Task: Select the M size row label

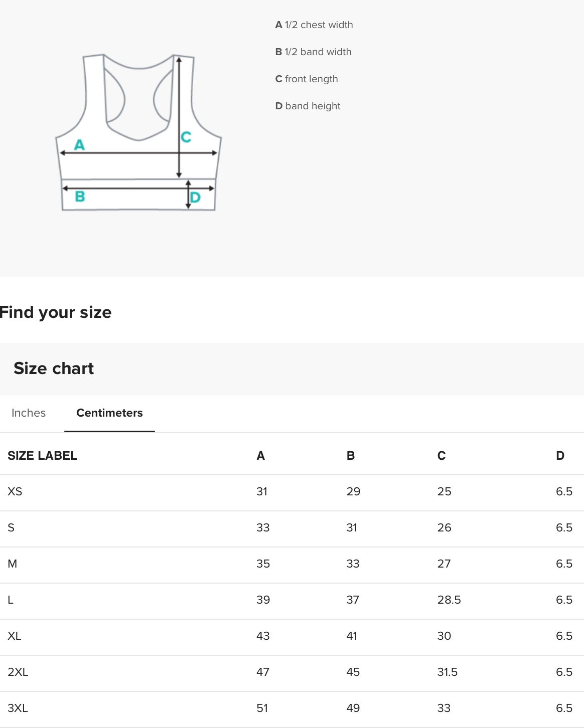Action: pos(13,564)
